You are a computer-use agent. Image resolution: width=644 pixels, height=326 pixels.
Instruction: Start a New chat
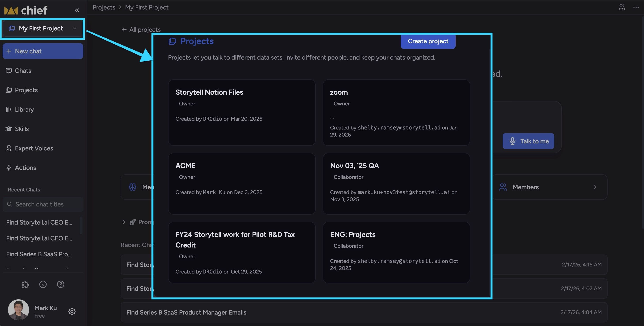43,51
